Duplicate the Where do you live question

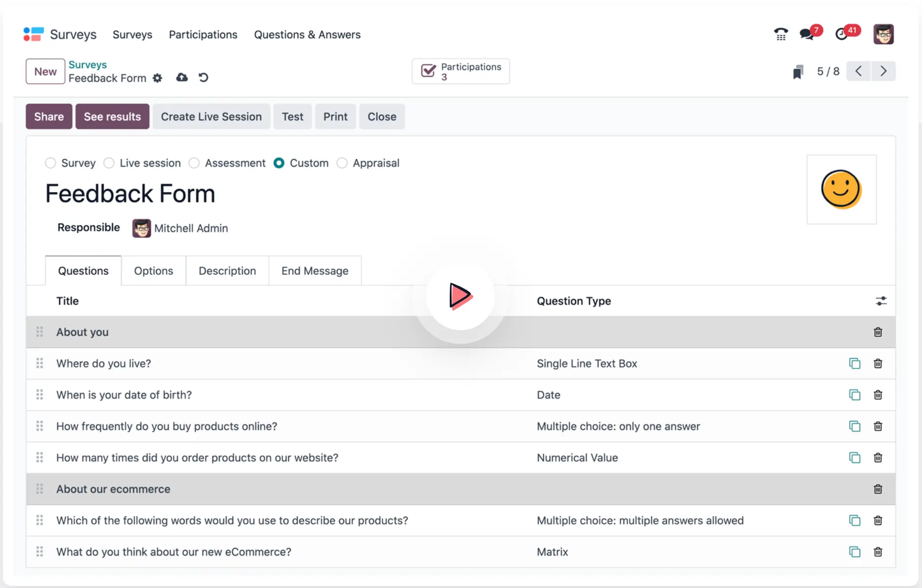[854, 364]
